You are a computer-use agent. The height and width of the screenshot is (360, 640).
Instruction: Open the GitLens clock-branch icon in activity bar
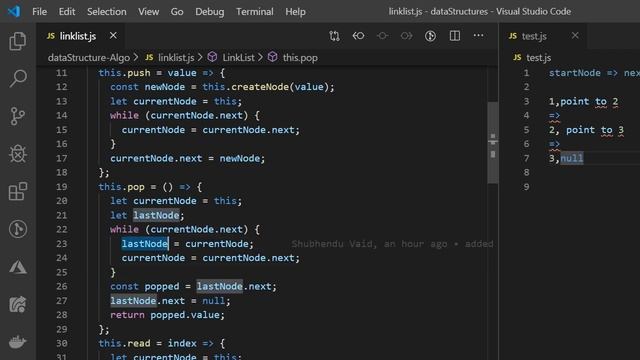(18, 229)
